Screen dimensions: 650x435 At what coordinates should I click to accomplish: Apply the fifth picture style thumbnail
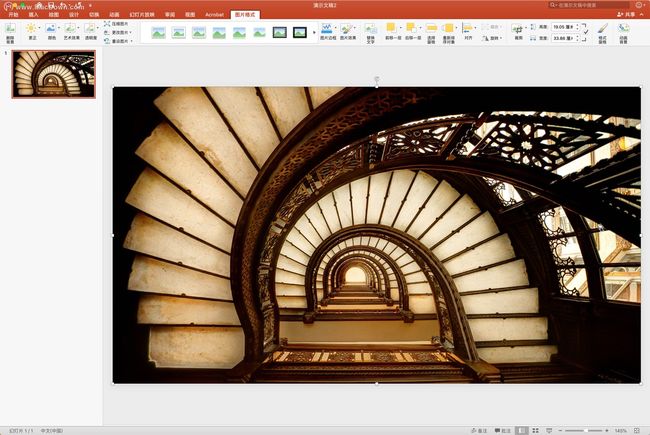pos(239,32)
